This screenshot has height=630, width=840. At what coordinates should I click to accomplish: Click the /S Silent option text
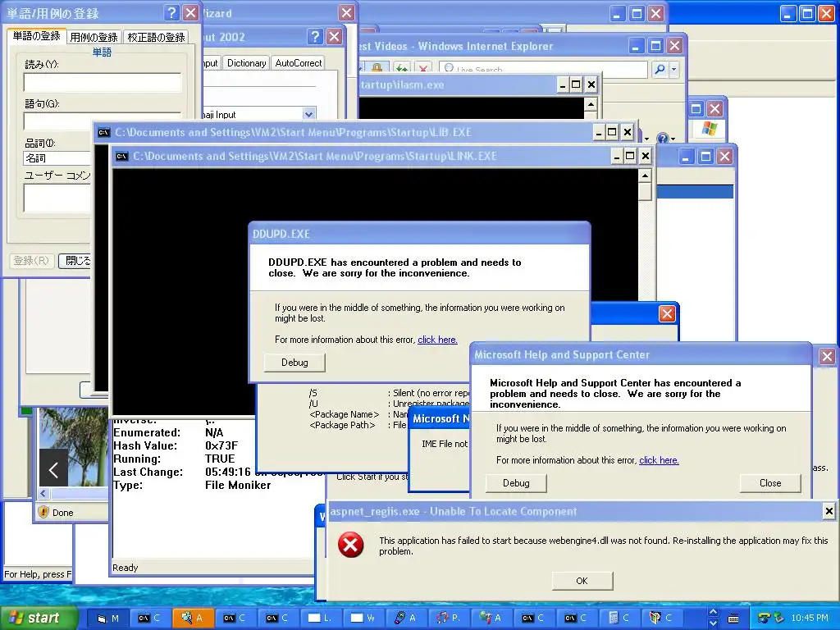pos(389,393)
